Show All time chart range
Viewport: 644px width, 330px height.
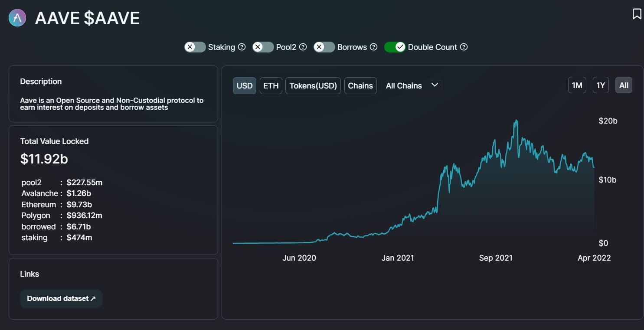click(624, 85)
